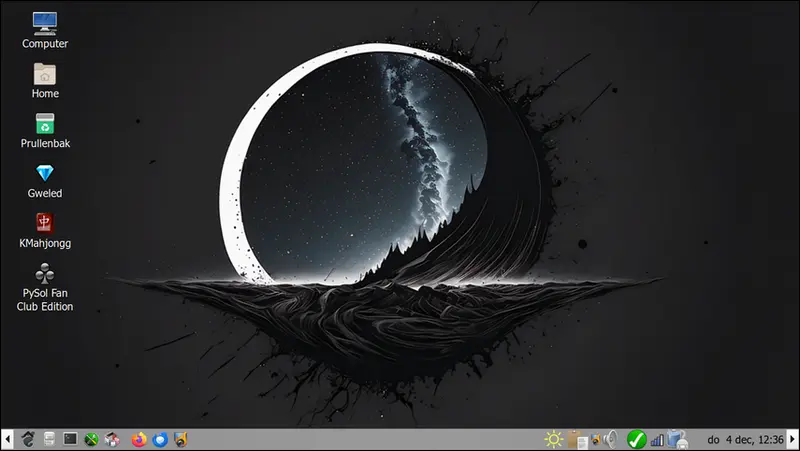Click the yellow sun brightness tray icon

click(x=554, y=439)
